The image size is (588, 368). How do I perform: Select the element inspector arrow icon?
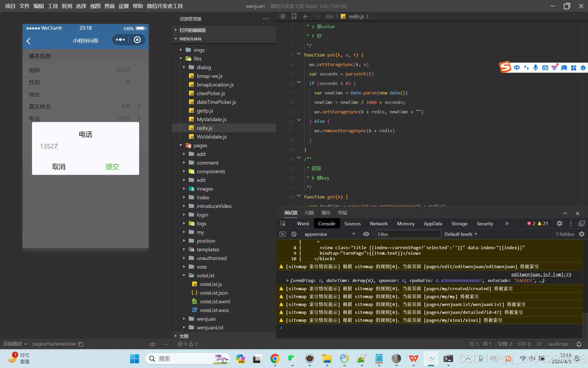tap(283, 223)
